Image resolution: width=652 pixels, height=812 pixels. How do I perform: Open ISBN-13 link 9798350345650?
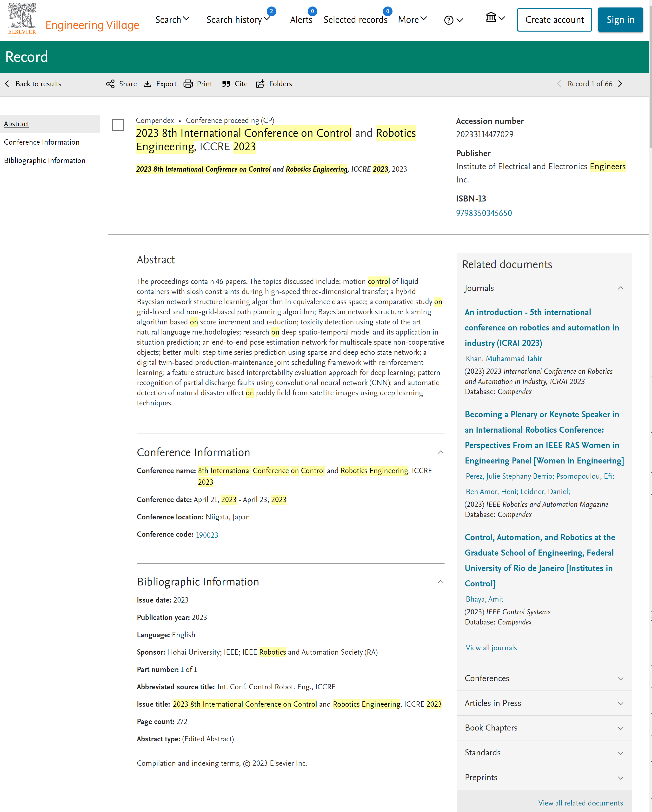pyautogui.click(x=484, y=213)
